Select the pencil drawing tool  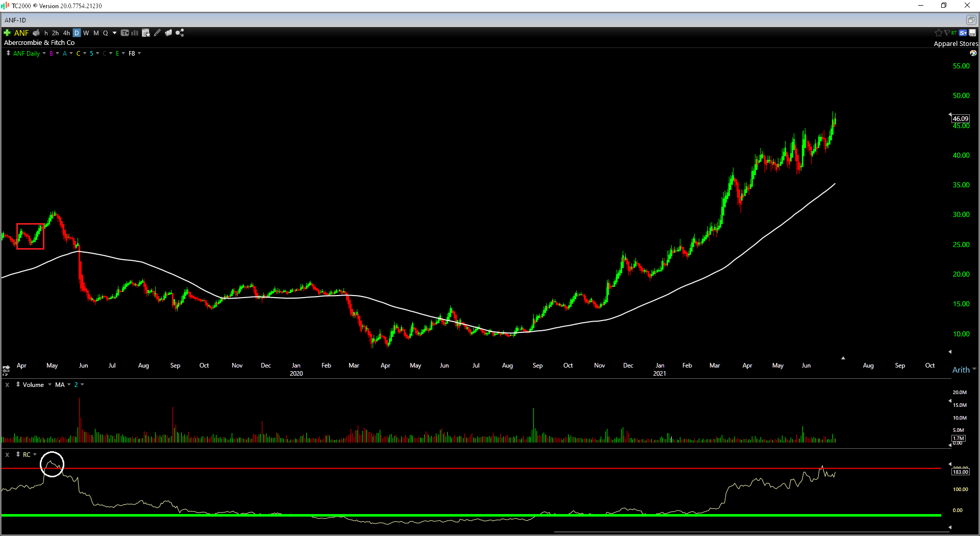(x=157, y=33)
